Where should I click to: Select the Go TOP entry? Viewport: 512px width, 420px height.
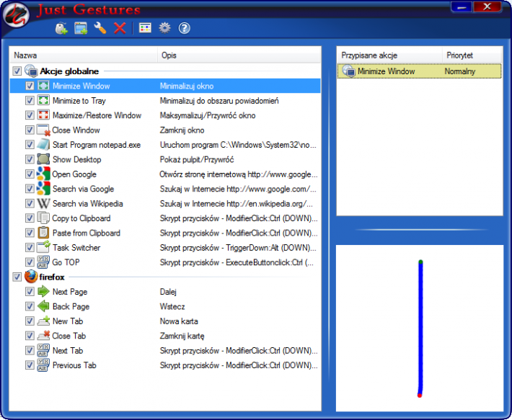165,262
